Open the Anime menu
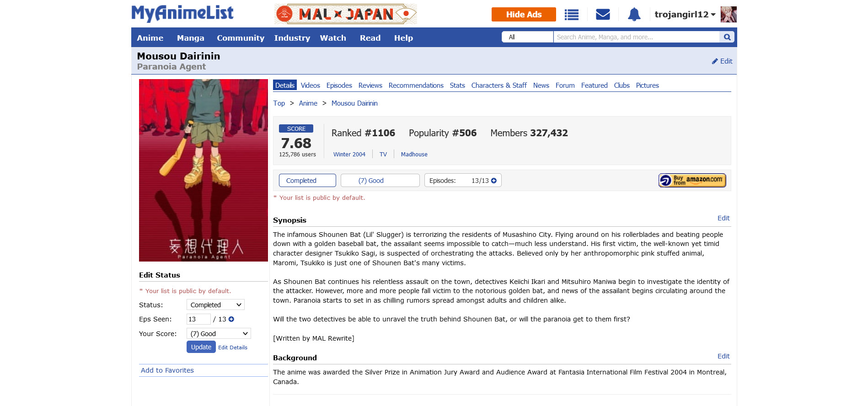868x406 pixels. (150, 38)
